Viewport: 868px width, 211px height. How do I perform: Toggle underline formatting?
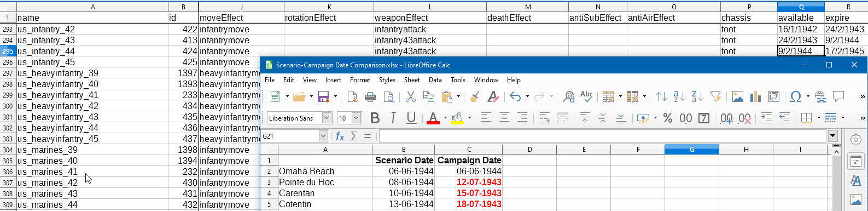click(x=411, y=118)
